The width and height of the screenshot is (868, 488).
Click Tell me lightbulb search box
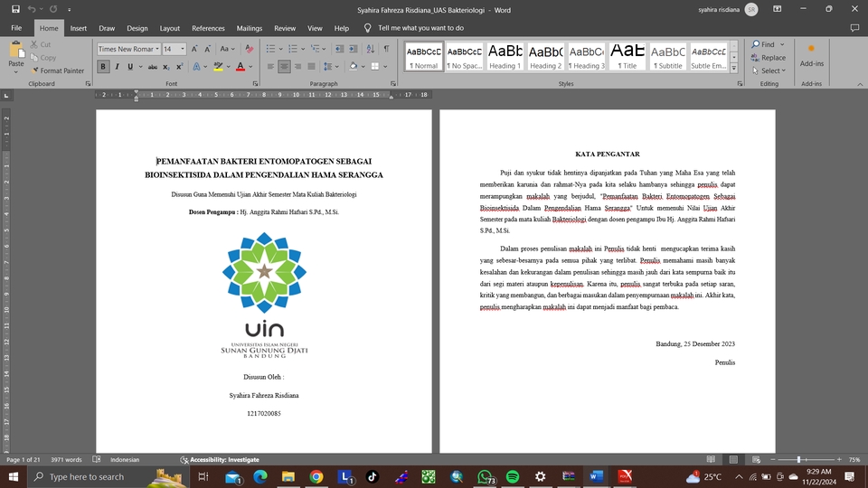(x=414, y=28)
